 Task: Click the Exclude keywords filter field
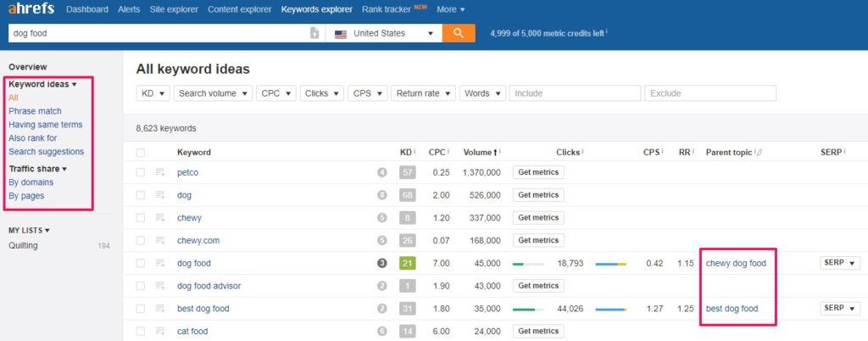pos(710,93)
